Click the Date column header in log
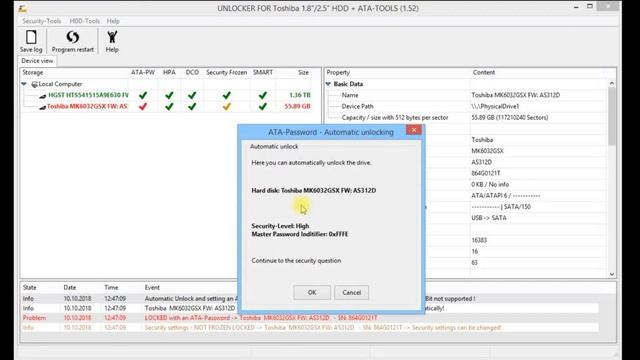 click(x=70, y=287)
